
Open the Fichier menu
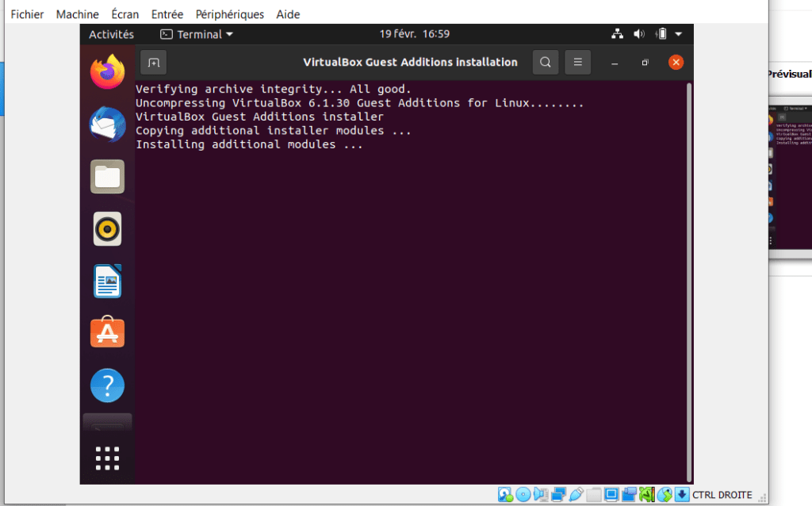pyautogui.click(x=27, y=14)
